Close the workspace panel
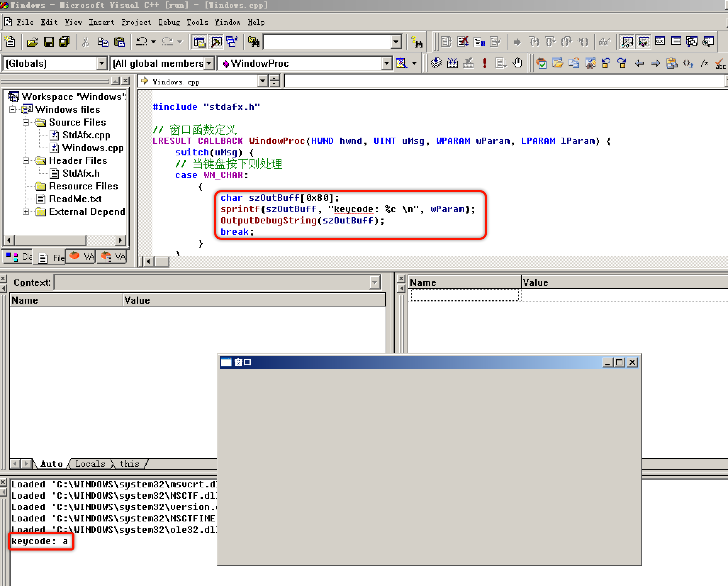The height and width of the screenshot is (586, 728). pyautogui.click(x=125, y=81)
